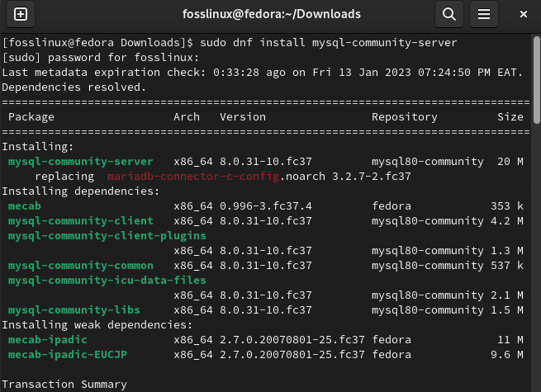The height and width of the screenshot is (392, 541).
Task: Click fedora repository in the mecab row
Action: coord(392,206)
